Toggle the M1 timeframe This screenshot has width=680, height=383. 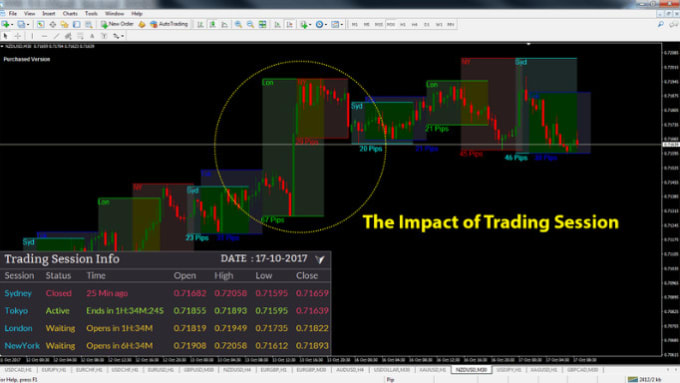point(355,25)
